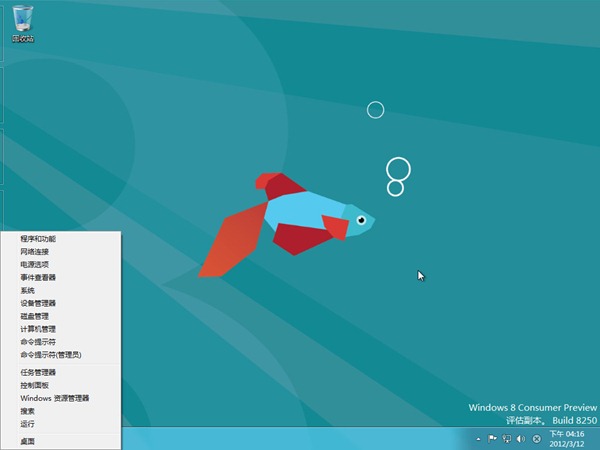
Task: Open the volume speaker icon
Action: [521, 439]
